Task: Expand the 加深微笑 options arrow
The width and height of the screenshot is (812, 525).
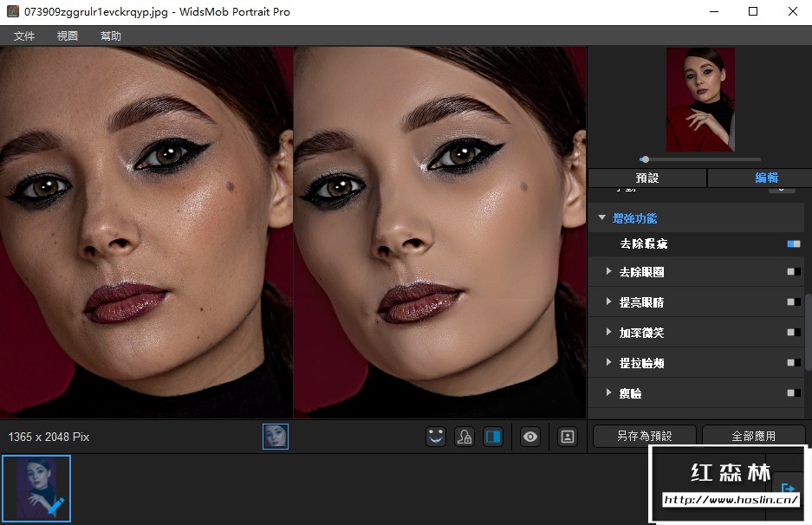Action: click(609, 333)
